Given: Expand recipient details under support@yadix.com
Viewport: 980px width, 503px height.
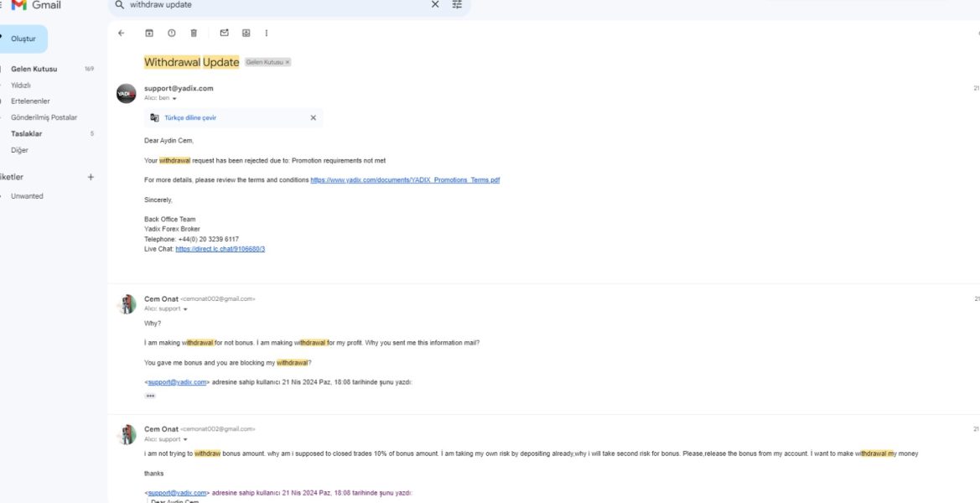Looking at the screenshot, I should (x=174, y=99).
